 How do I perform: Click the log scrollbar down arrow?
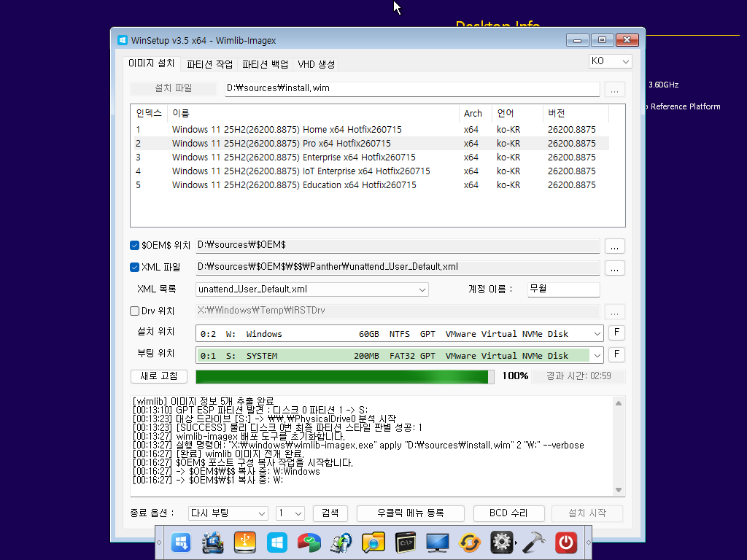click(619, 490)
